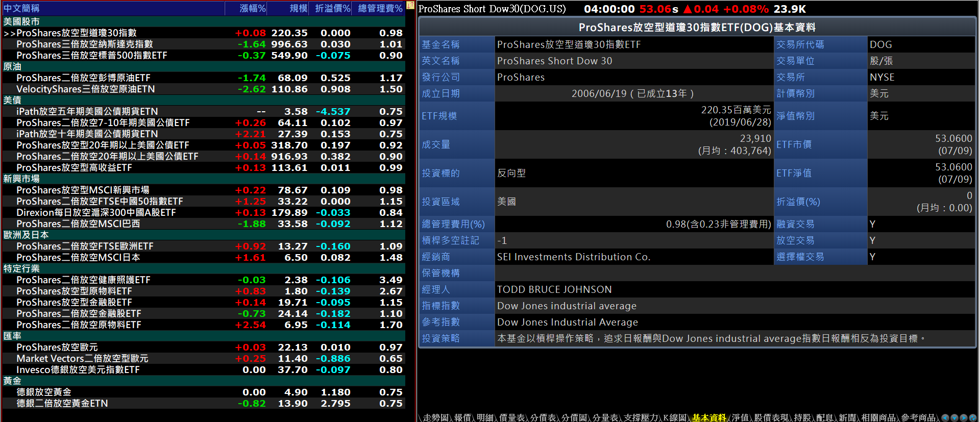Switch to the 配息 tab
The height and width of the screenshot is (422, 980).
coord(824,417)
